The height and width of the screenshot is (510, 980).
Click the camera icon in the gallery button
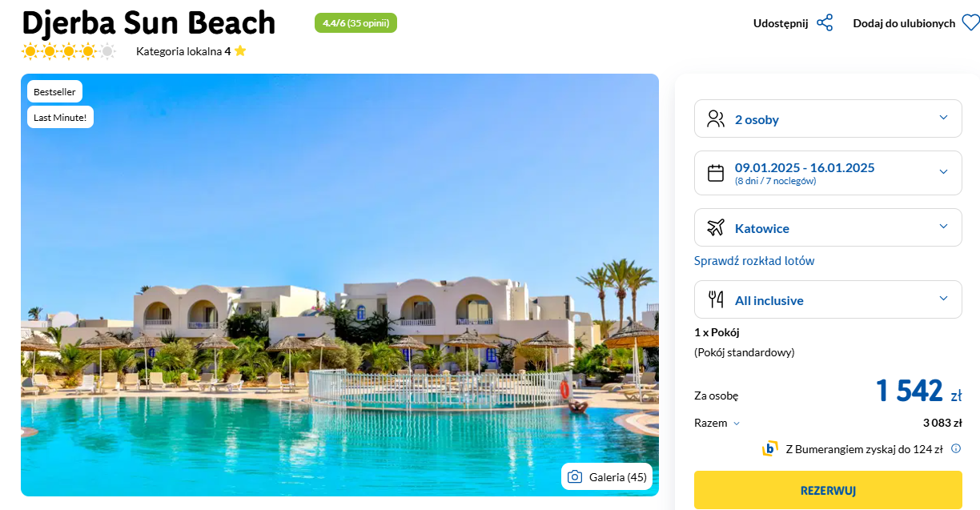click(574, 477)
